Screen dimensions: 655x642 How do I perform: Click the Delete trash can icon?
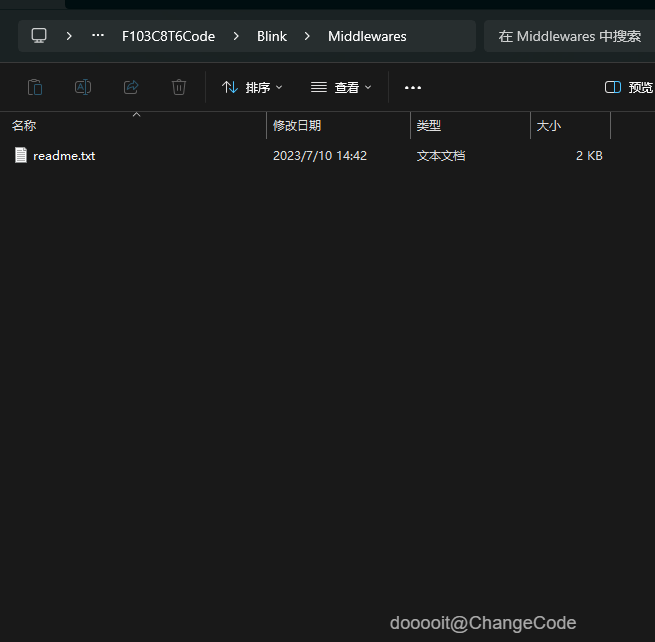(179, 87)
